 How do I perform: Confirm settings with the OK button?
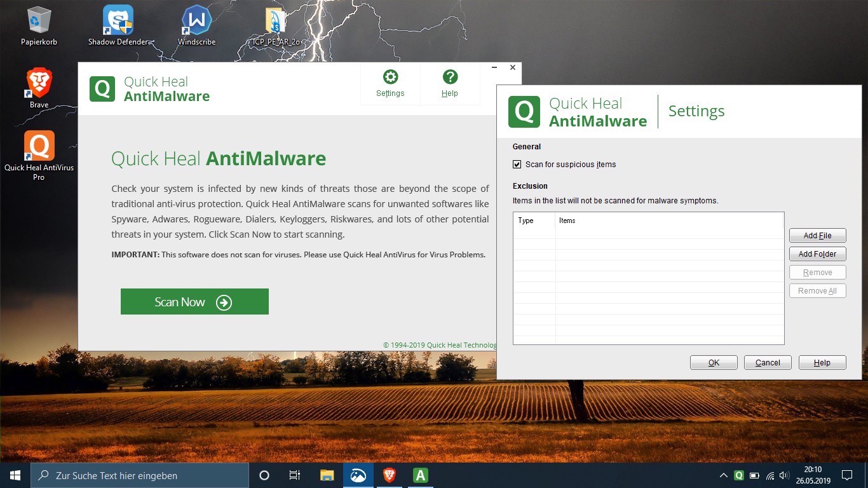(714, 363)
